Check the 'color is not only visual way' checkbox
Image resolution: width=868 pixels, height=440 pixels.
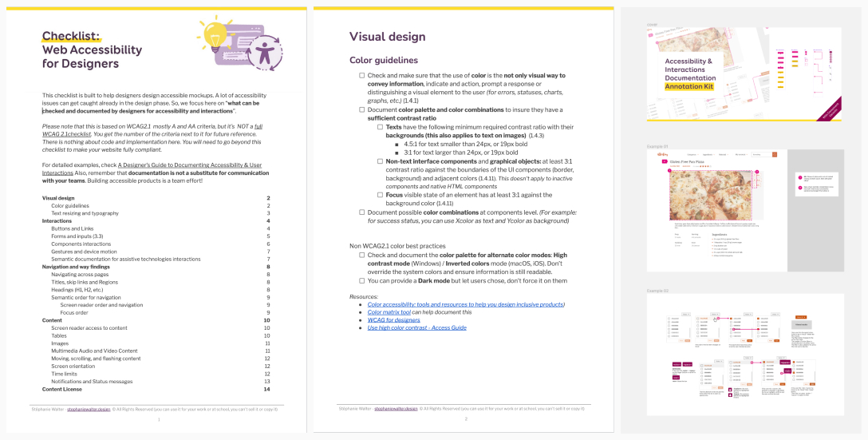(361, 76)
